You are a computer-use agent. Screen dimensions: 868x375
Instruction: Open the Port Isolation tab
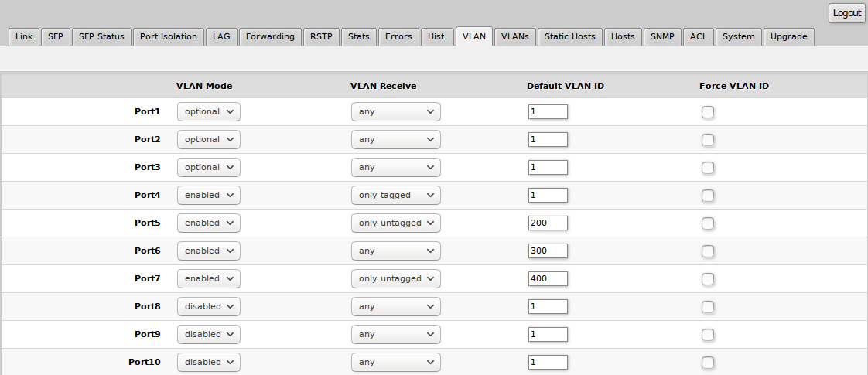point(169,36)
